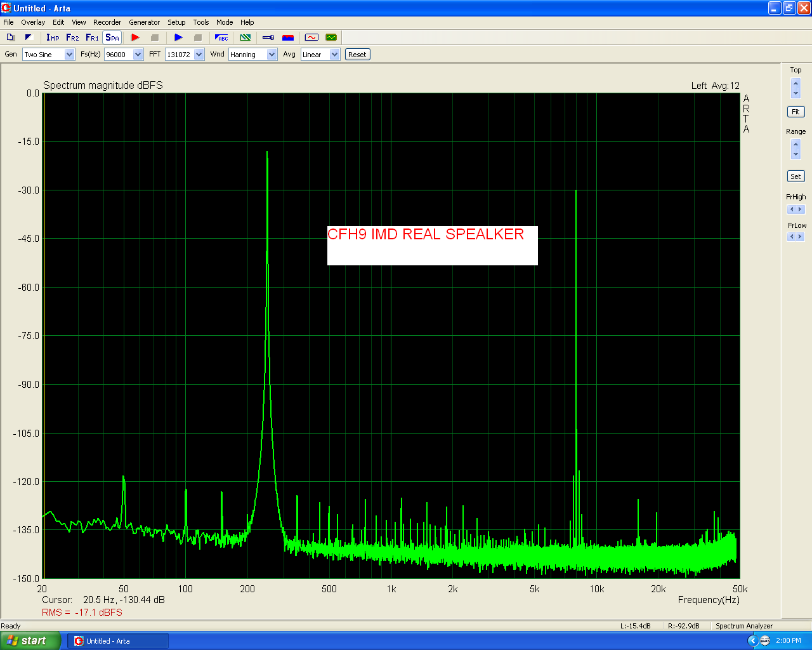Screen dimensions: 812x650
Task: Open the Avg Linear averaging dropdown
Action: 335,55
